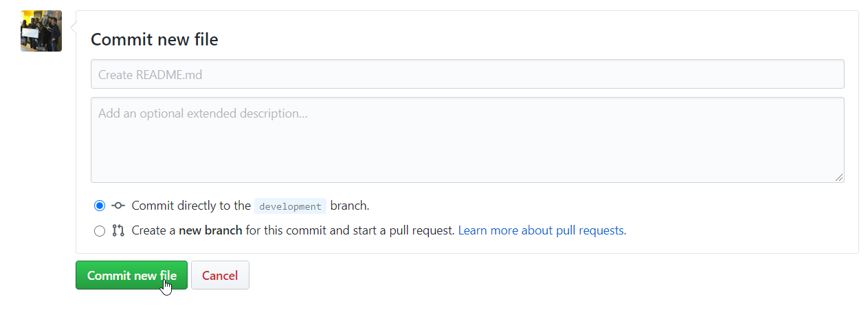
Task: Click the green "Commit new file" button
Action: pyautogui.click(x=131, y=275)
